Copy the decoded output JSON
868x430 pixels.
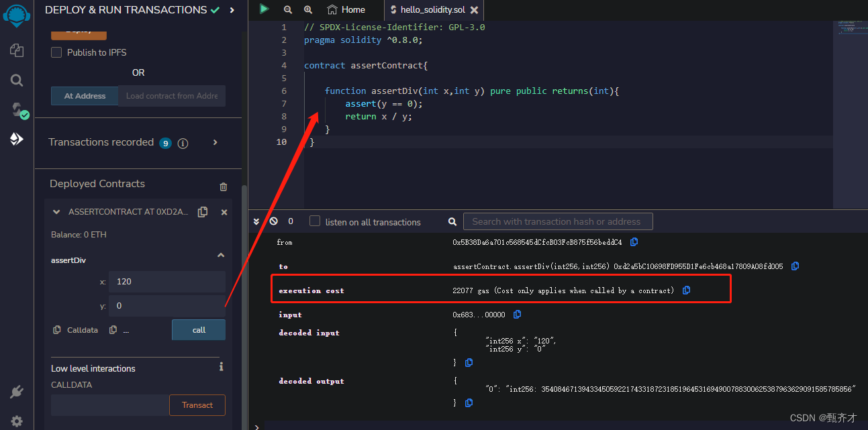(469, 402)
